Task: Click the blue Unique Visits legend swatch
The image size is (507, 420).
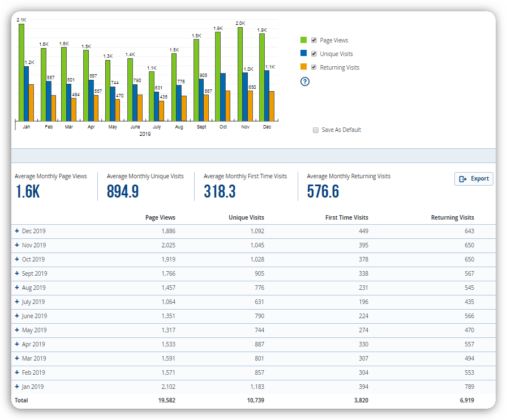Action: [303, 53]
